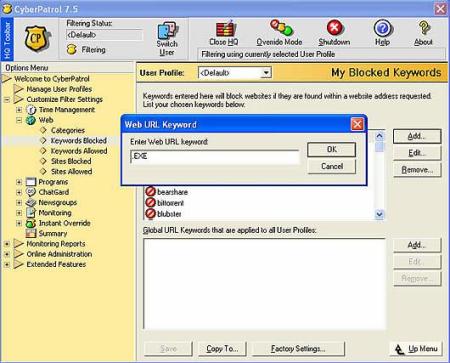Expand the Monitoring tree node
Viewport: 450px width, 363px height.
[19, 213]
